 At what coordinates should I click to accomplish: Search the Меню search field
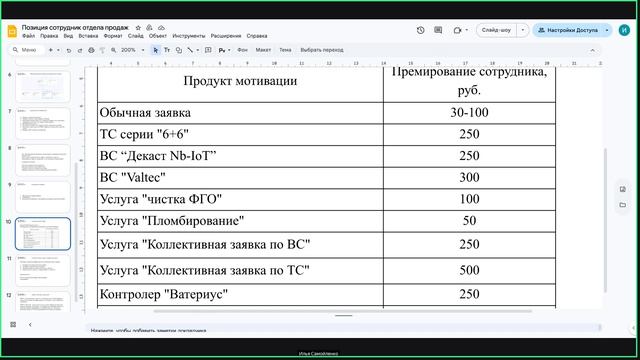click(x=26, y=50)
